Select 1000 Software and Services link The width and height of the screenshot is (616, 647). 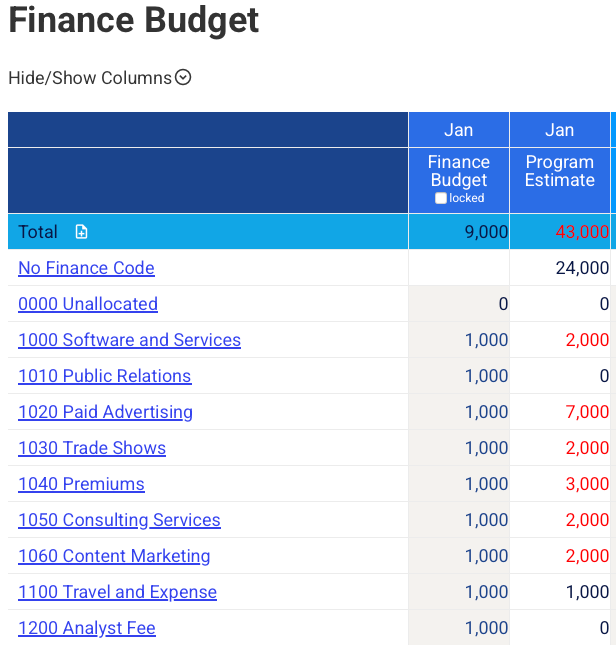129,340
